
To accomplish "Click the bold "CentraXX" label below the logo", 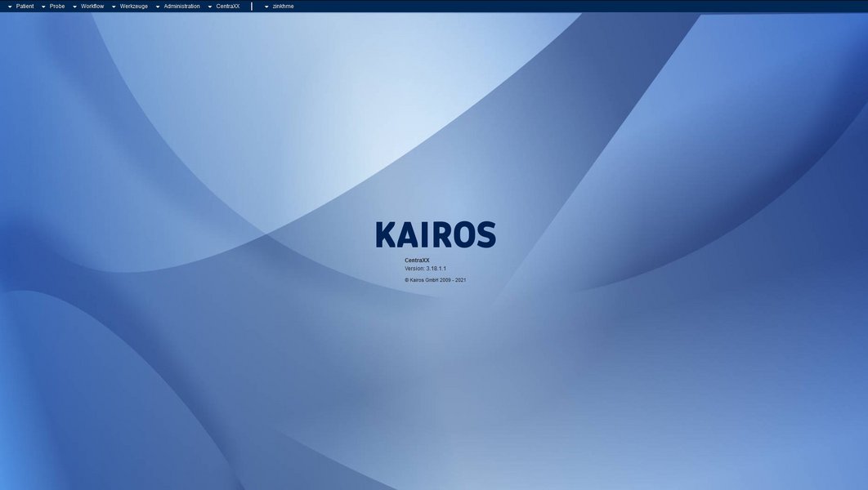I will click(x=417, y=260).
